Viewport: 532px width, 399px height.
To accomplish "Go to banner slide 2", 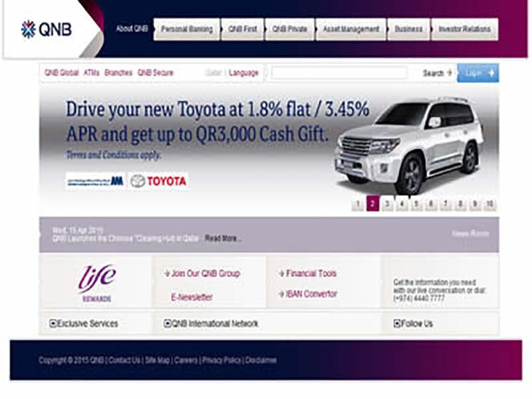I will [x=372, y=204].
